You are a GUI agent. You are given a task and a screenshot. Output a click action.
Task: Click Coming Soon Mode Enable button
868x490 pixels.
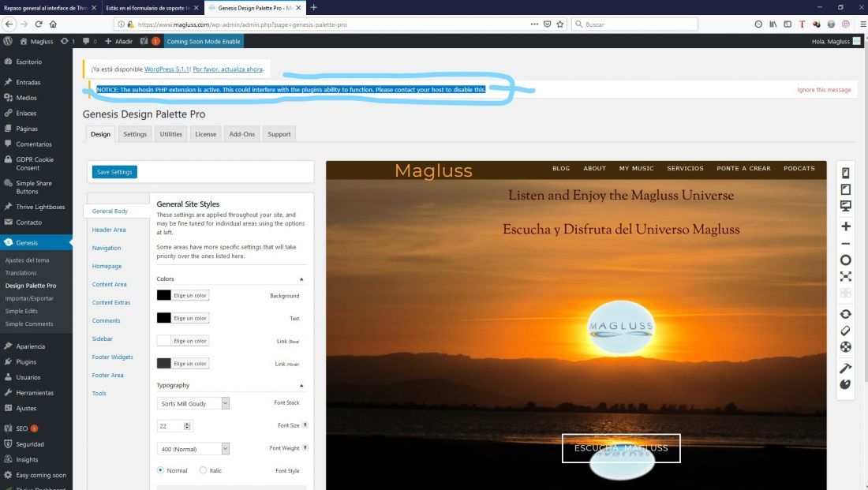click(204, 41)
